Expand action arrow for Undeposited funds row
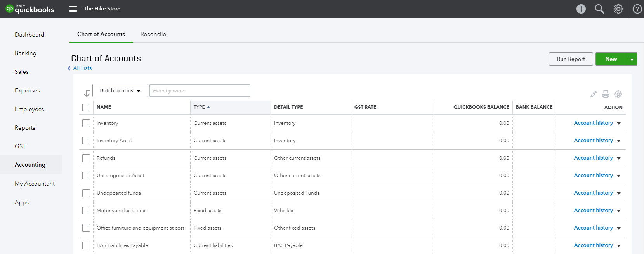The width and height of the screenshot is (644, 254). coord(619,193)
